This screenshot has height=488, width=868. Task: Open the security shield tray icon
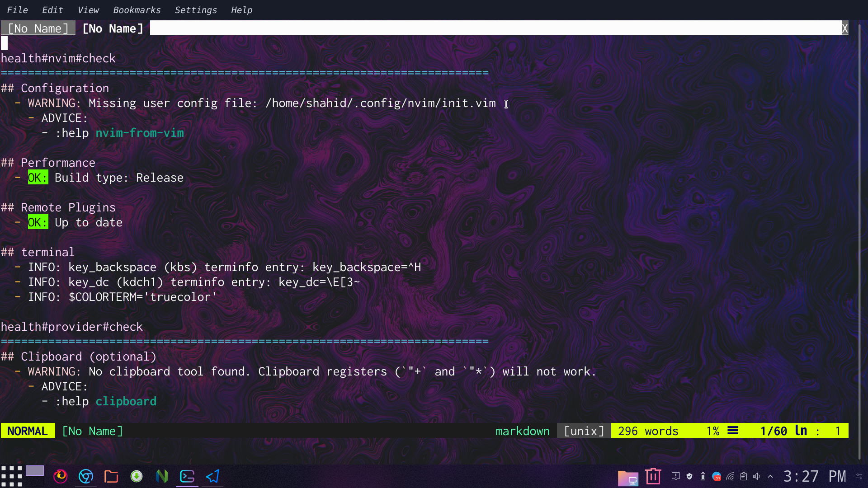pyautogui.click(x=689, y=476)
